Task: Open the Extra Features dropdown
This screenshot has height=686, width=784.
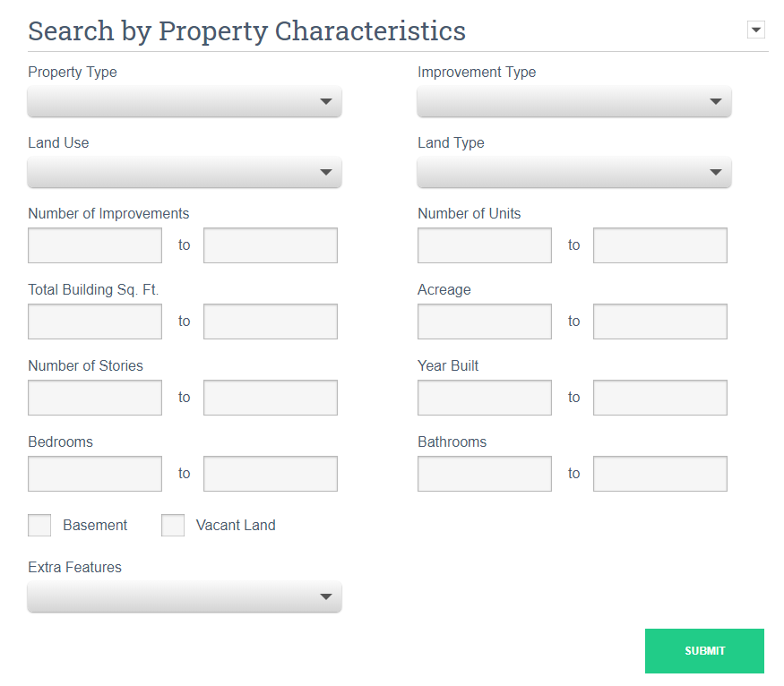Action: click(x=185, y=597)
